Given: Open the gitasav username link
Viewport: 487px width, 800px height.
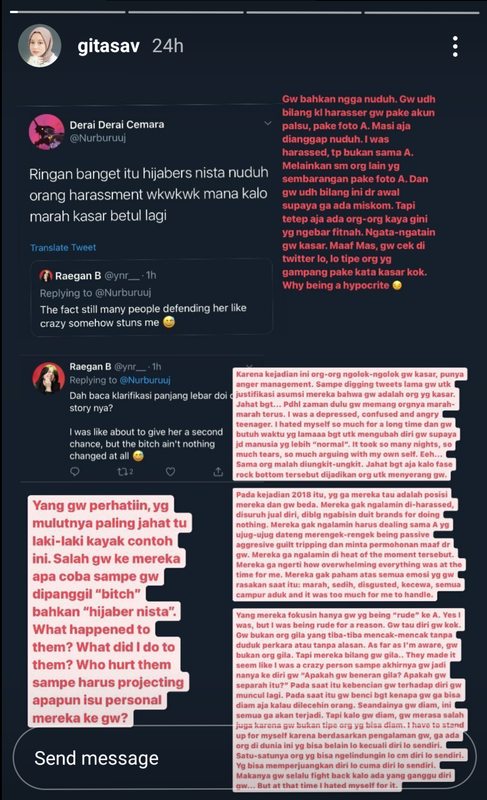Looking at the screenshot, I should pyautogui.click(x=108, y=46).
